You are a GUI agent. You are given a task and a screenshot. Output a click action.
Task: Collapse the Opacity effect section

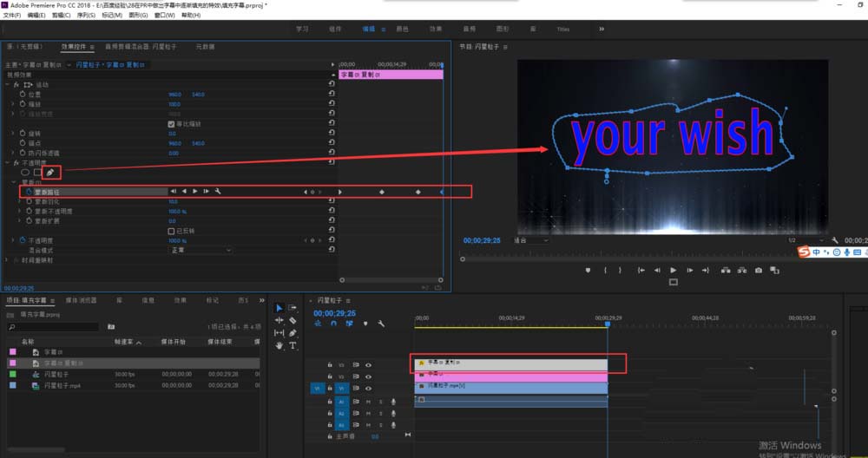pyautogui.click(x=7, y=162)
